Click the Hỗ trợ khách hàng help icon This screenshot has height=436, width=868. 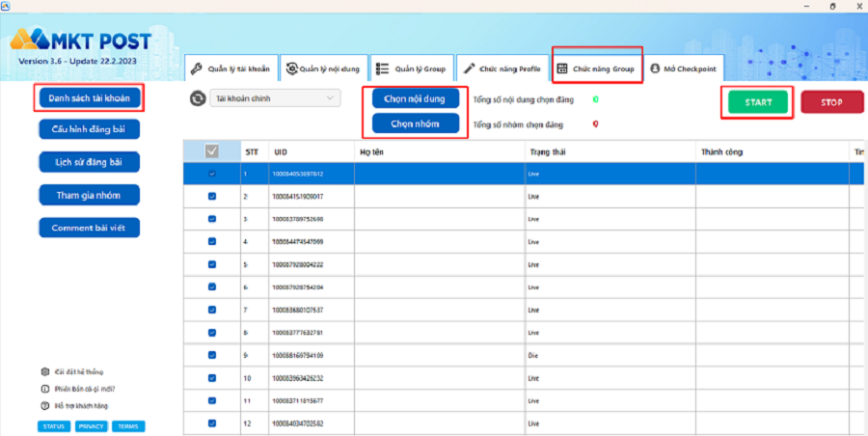(44, 406)
